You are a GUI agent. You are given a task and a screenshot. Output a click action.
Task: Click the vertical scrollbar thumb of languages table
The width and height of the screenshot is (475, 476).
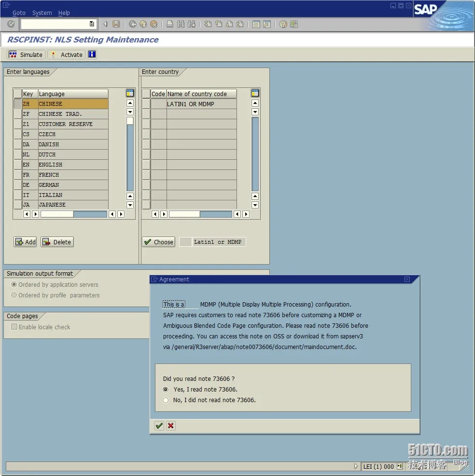(x=130, y=121)
